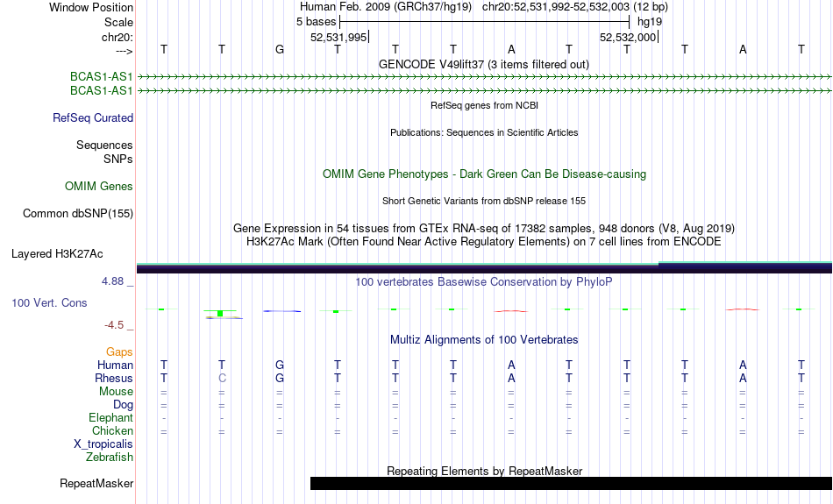This screenshot has width=833, height=504.
Task: Select the Chicken species label
Action: tap(112, 430)
